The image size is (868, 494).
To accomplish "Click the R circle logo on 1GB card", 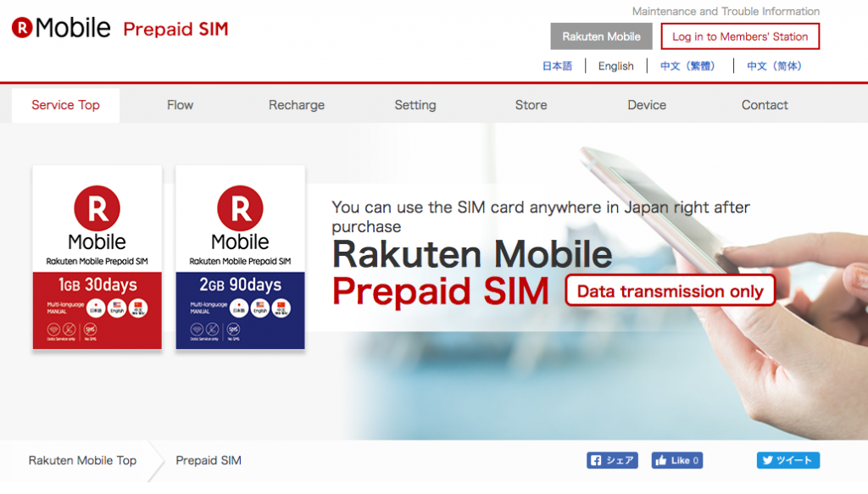I will [x=97, y=208].
